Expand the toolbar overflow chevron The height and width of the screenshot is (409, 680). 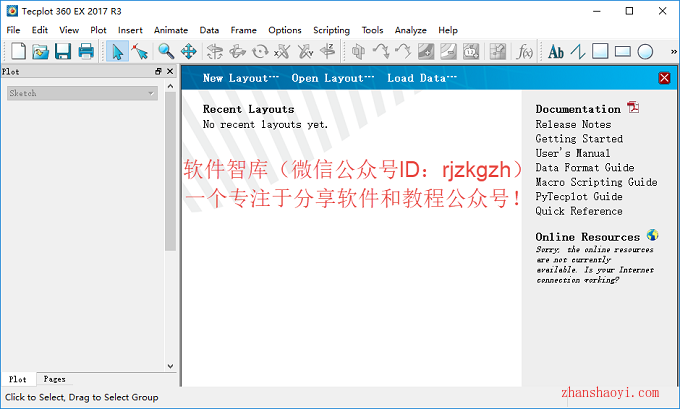click(673, 51)
